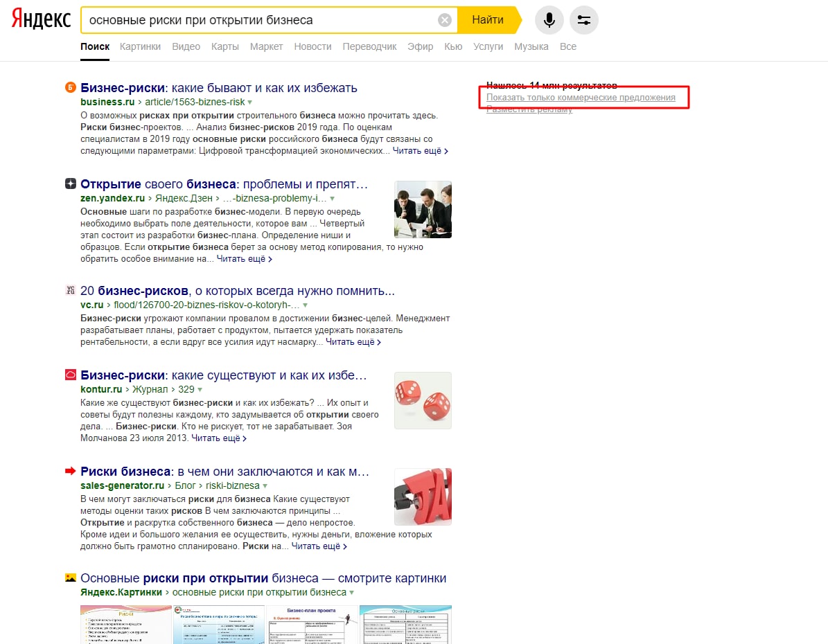The image size is (828, 644).
Task: Open '20 бизнес-рисков' vc.ru result
Action: [x=238, y=290]
